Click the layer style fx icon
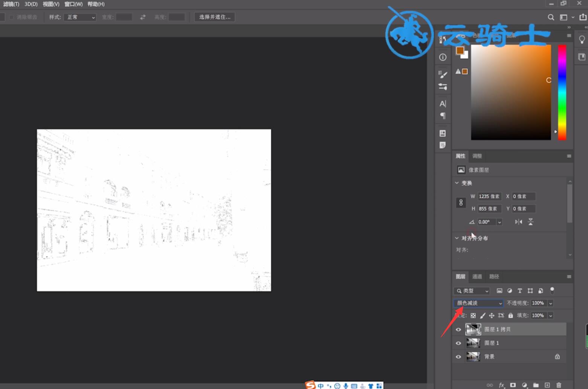Screen dimensions: 588x389 coord(501,385)
